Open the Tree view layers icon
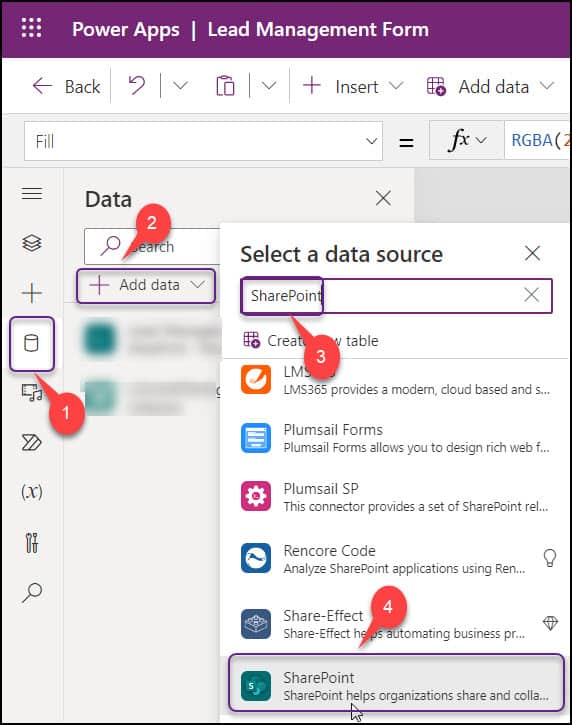572x725 pixels. coord(32,243)
